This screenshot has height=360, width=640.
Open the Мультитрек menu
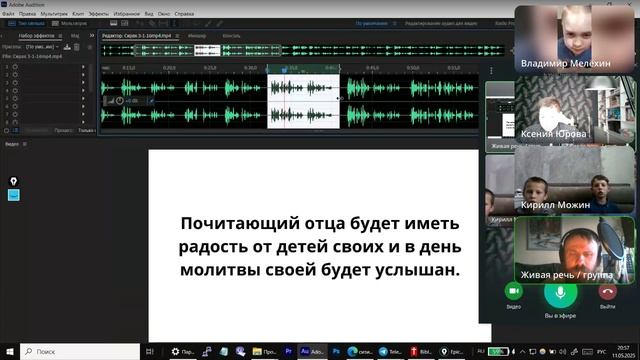[54, 14]
